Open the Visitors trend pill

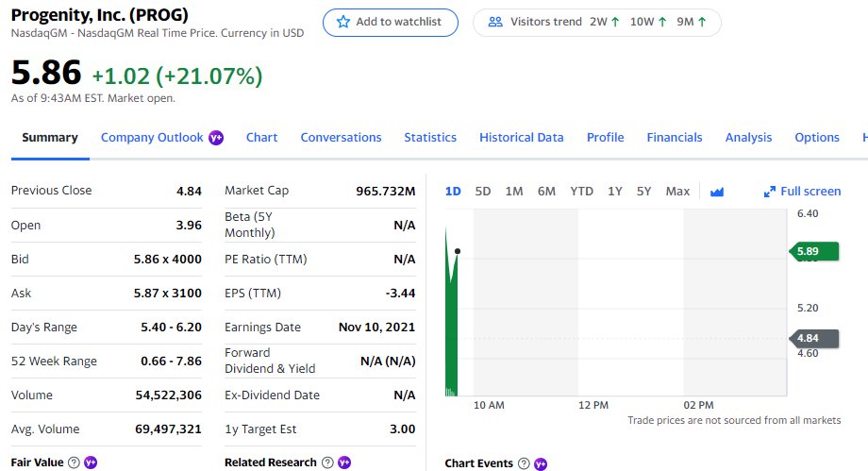[596, 22]
